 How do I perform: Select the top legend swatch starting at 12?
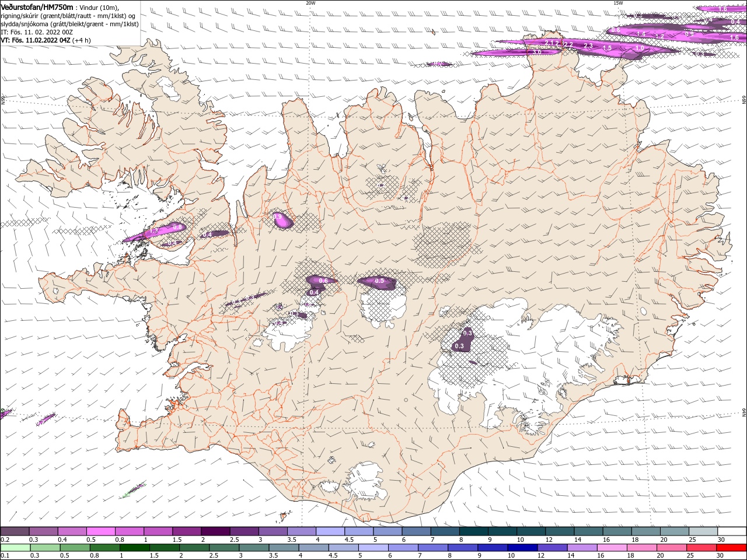pyautogui.click(x=560, y=531)
